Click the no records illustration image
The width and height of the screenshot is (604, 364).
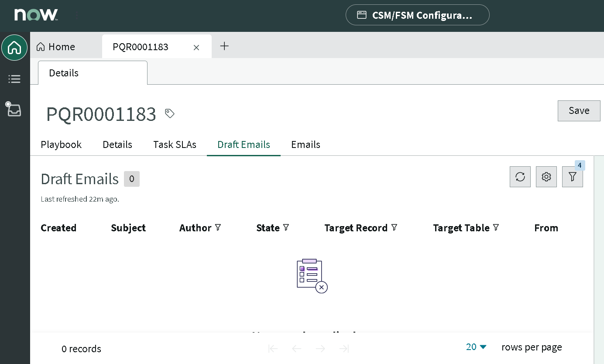(311, 275)
